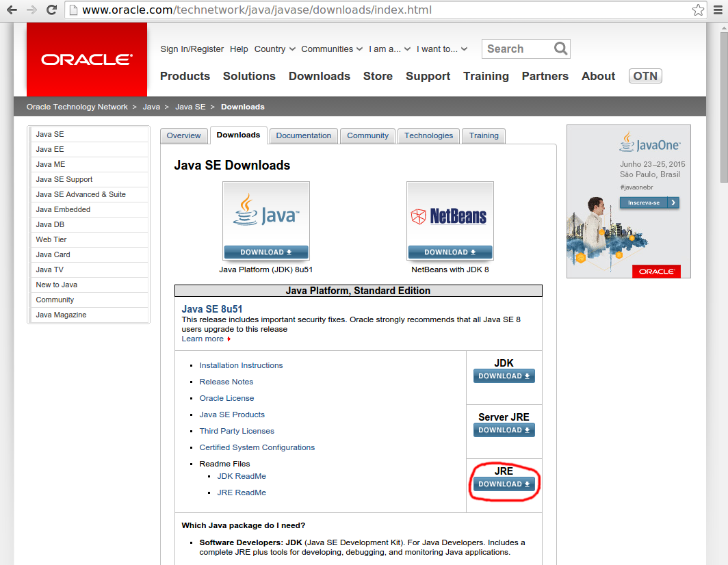Open the browser hamburger menu
The image size is (728, 565).
pos(718,10)
